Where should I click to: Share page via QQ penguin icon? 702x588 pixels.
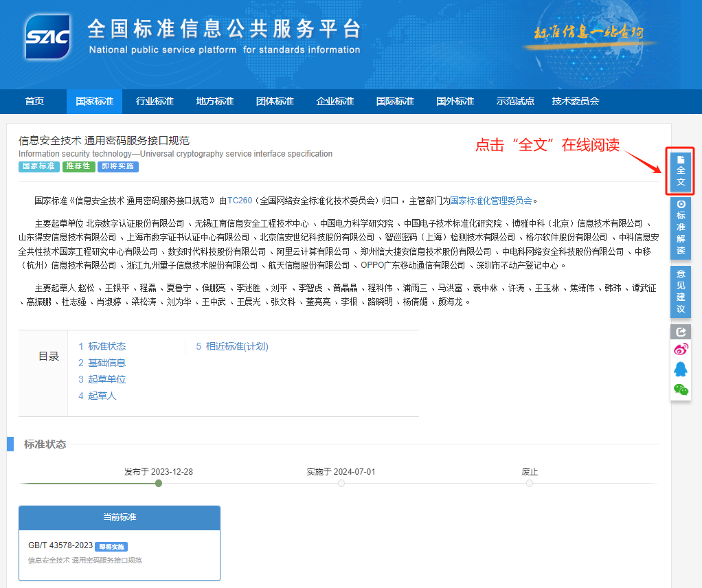click(680, 370)
